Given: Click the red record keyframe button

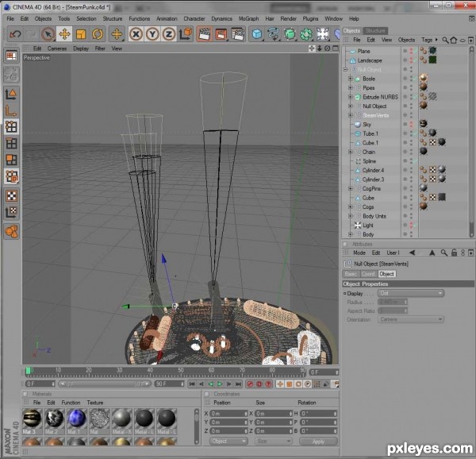Looking at the screenshot, I should click(250, 384).
